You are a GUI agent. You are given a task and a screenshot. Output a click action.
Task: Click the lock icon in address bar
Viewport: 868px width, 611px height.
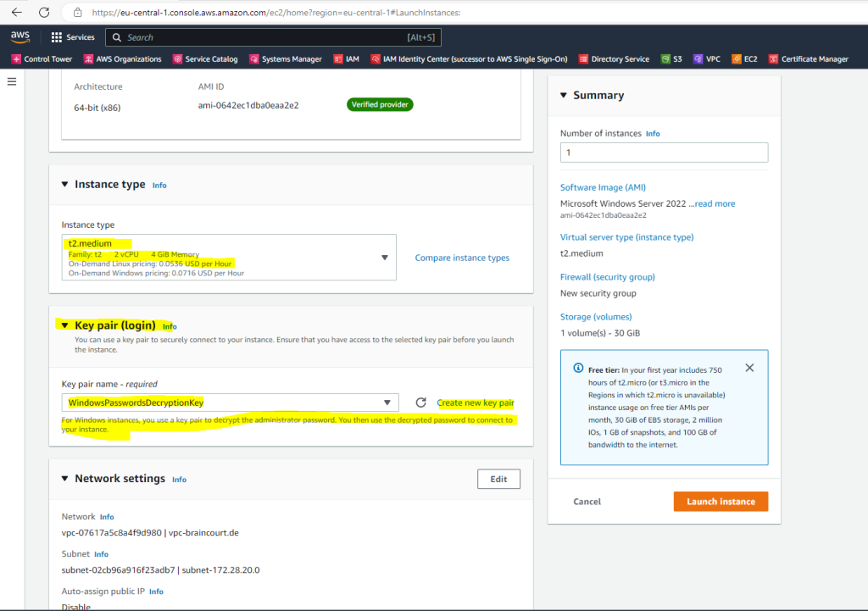pos(77,12)
